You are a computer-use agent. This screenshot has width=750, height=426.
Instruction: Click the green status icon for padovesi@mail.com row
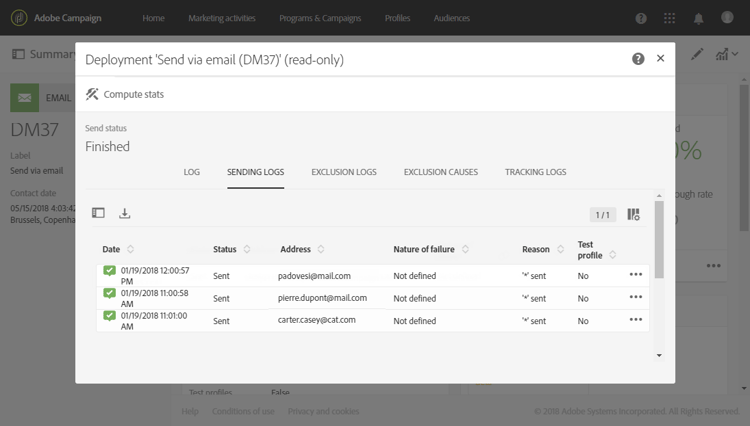point(110,271)
